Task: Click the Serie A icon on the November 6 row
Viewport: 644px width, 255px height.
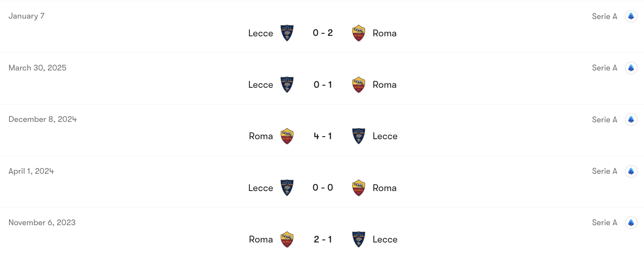Action: point(631,222)
